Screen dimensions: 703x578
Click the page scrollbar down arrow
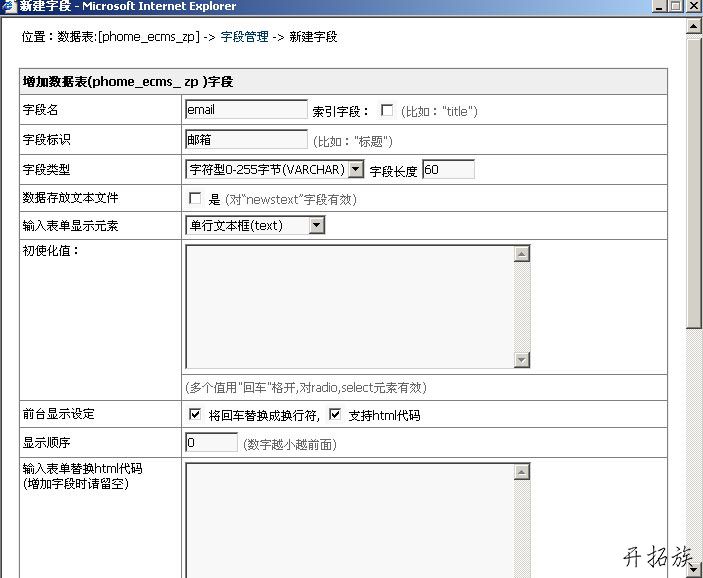[x=694, y=569]
